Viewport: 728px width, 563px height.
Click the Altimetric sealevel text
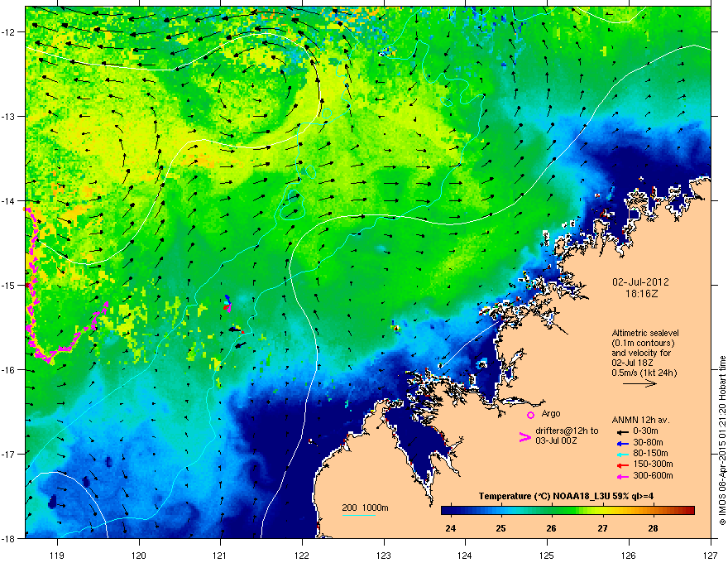coord(645,333)
